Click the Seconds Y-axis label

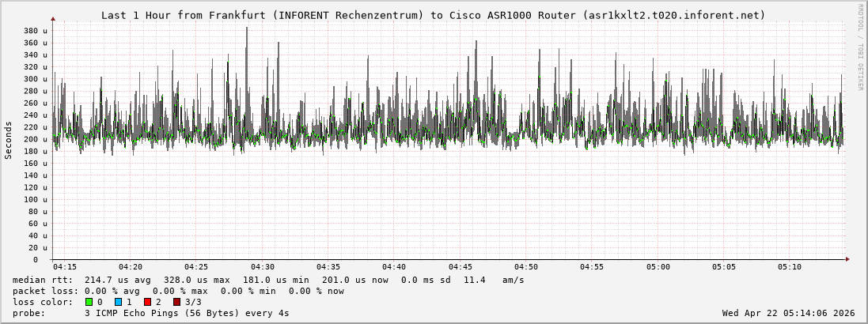pos(9,140)
